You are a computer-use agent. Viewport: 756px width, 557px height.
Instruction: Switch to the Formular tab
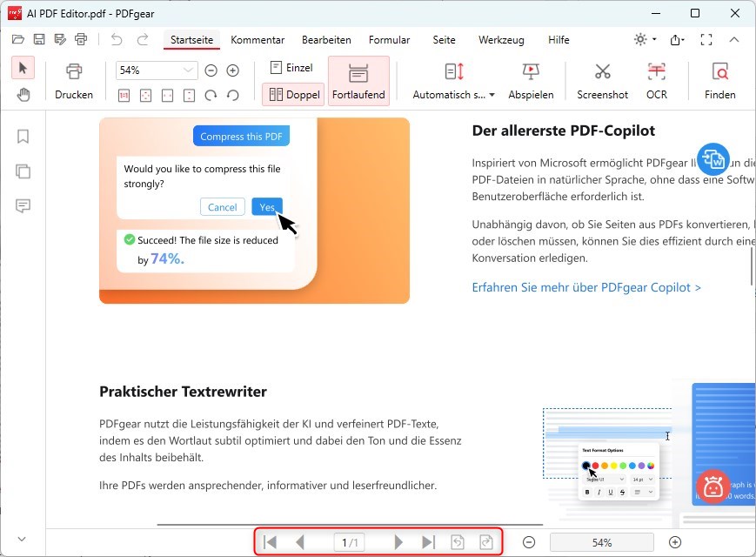(x=389, y=40)
